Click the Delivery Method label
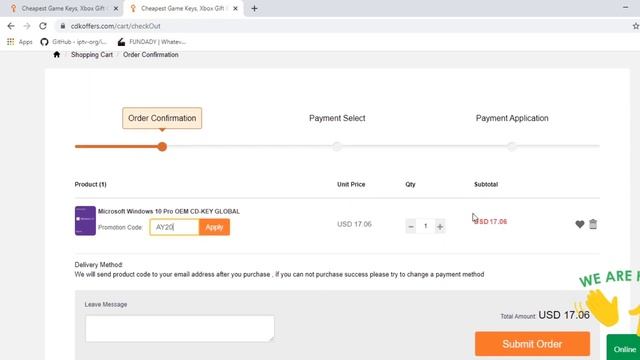The height and width of the screenshot is (360, 640). point(98,264)
